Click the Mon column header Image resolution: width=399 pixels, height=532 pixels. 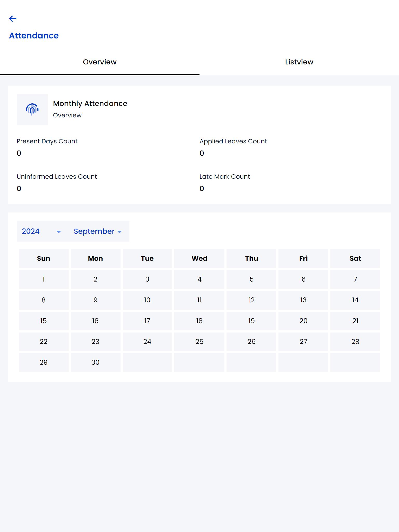pyautogui.click(x=96, y=259)
